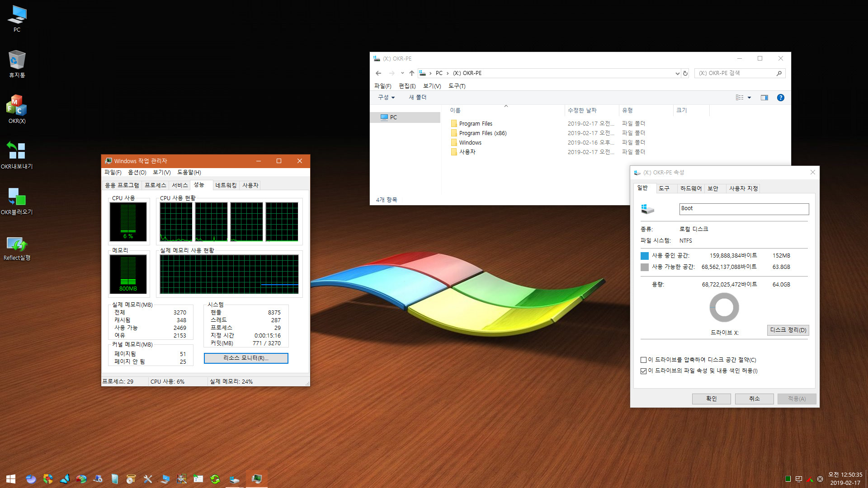The height and width of the screenshot is (488, 868).
Task: Click the gray free-space color swatch
Action: coord(645,267)
